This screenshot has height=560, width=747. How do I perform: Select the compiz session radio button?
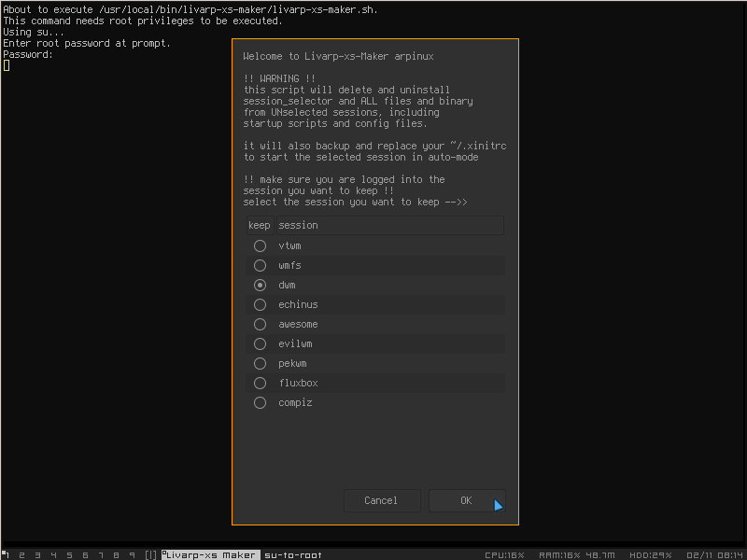coord(260,403)
